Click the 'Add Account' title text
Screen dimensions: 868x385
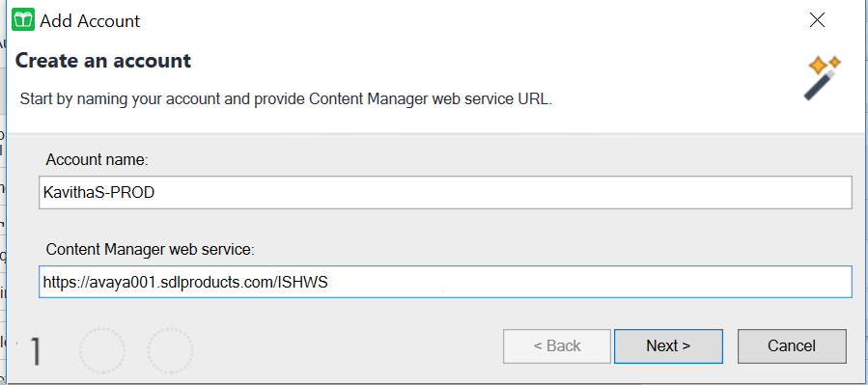point(90,21)
